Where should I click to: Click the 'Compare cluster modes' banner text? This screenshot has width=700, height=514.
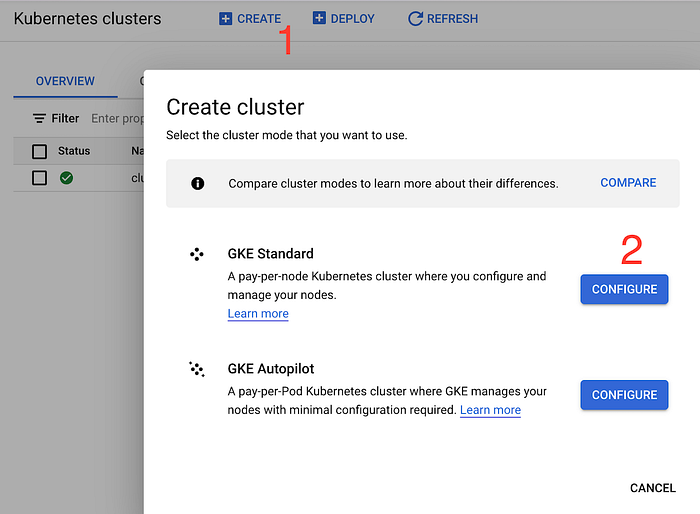[x=393, y=184]
